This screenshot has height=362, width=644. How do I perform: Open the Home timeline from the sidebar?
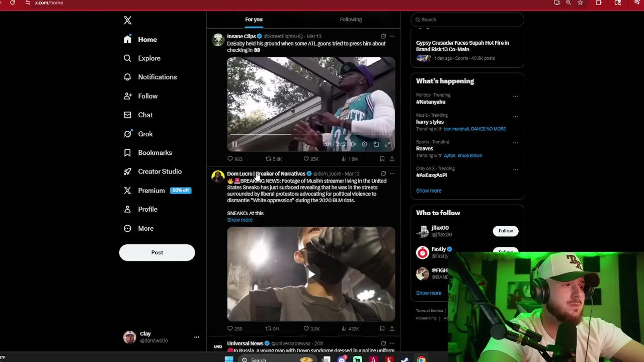[140, 39]
